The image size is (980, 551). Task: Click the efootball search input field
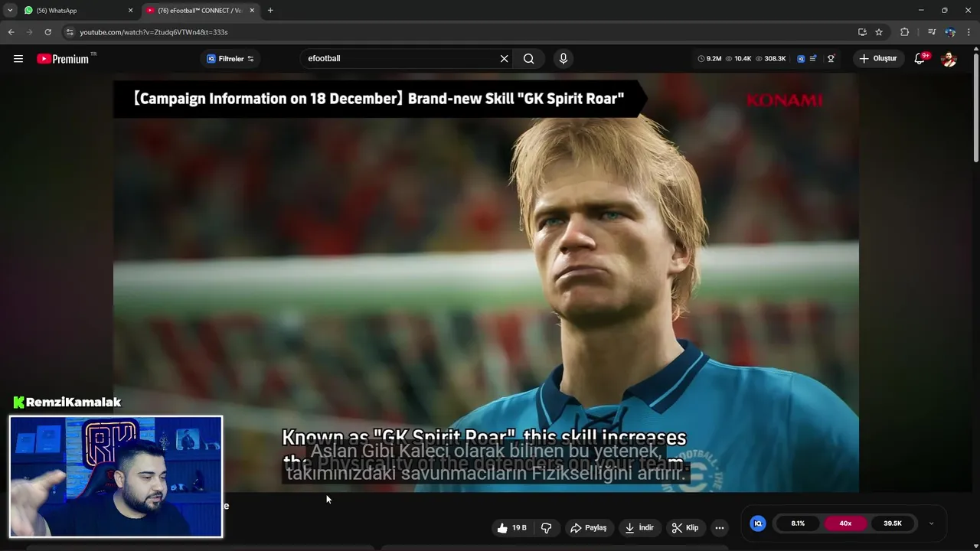pyautogui.click(x=398, y=58)
